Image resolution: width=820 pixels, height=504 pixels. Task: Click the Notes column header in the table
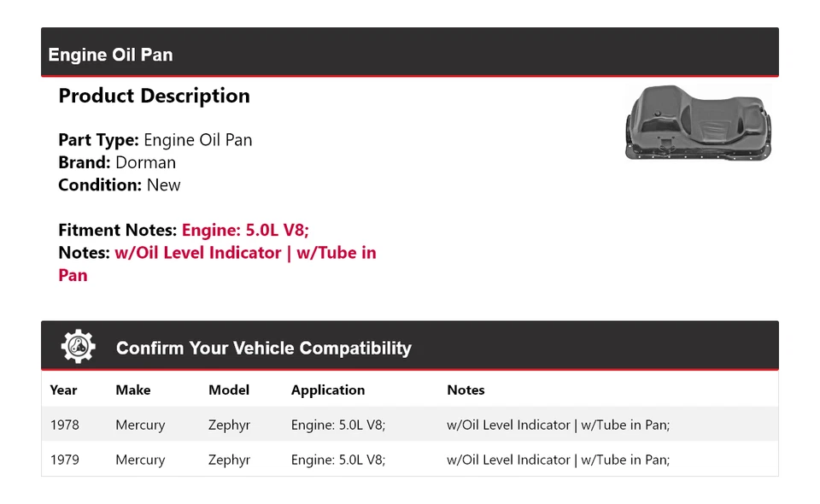(x=466, y=390)
